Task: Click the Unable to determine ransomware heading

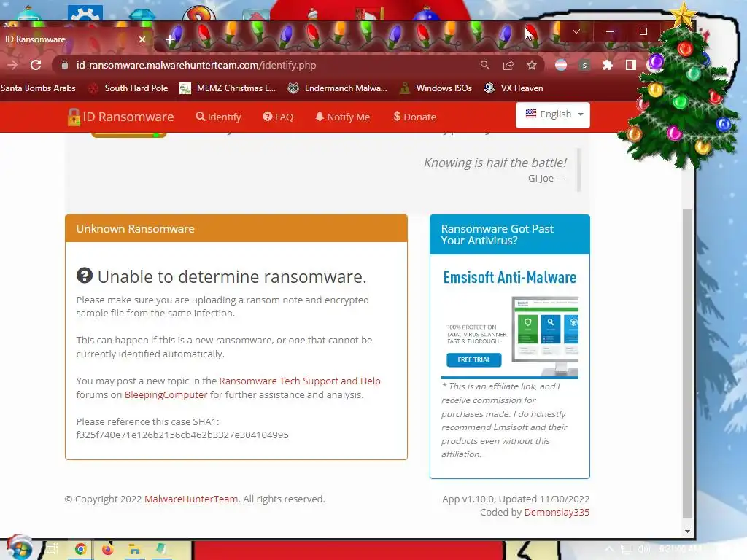Action: [x=222, y=276]
